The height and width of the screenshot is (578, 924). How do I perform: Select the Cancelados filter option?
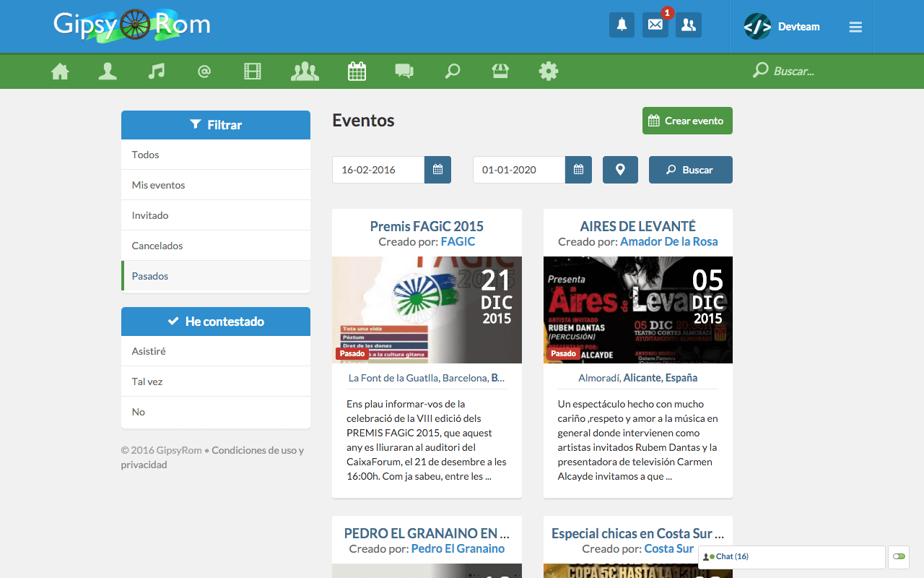click(x=215, y=245)
